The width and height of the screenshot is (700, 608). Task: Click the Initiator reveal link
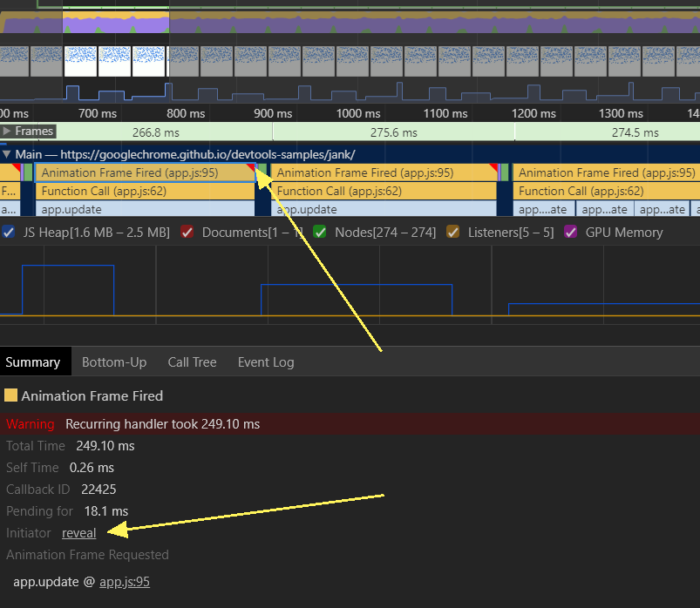point(79,533)
